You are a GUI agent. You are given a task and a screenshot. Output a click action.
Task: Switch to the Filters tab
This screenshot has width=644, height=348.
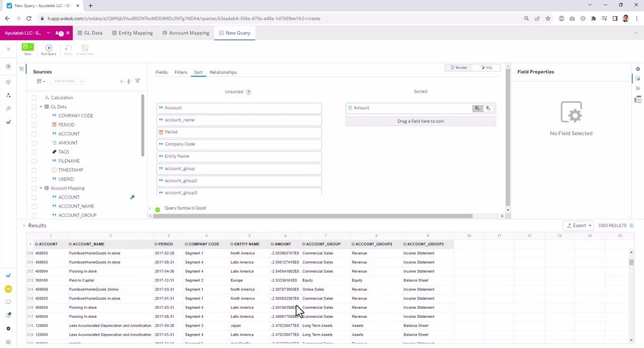(181, 72)
